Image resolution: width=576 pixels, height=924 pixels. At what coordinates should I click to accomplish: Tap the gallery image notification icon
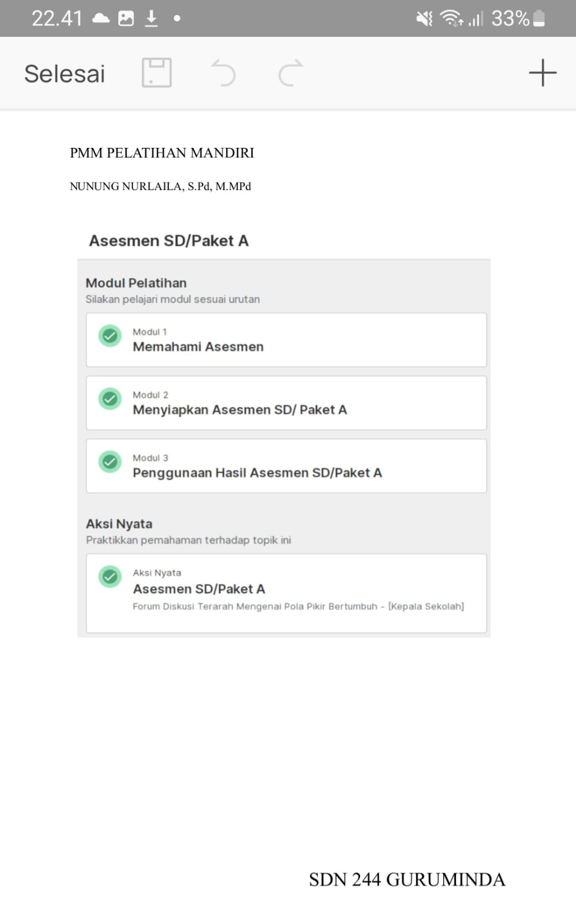click(x=126, y=18)
